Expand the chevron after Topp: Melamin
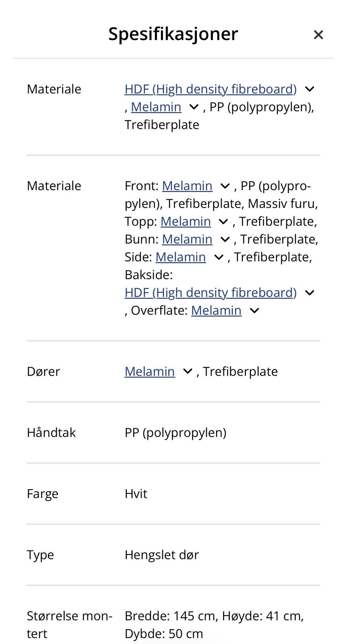 click(x=223, y=221)
